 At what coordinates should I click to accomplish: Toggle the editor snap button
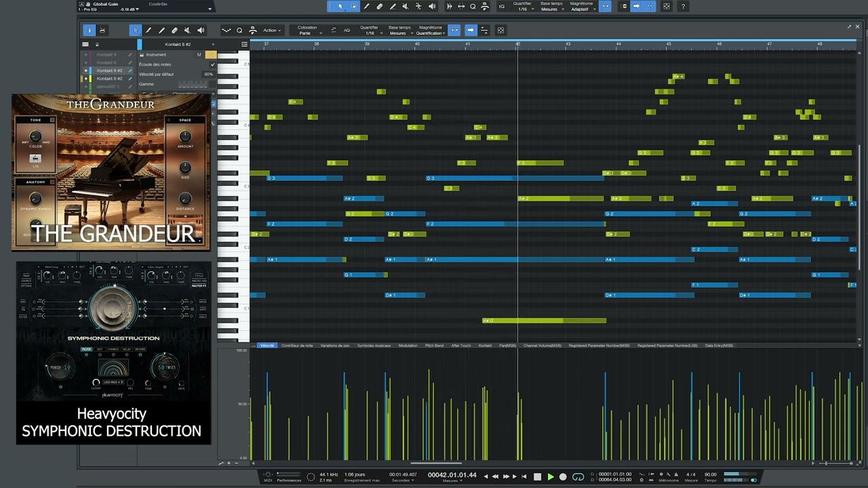(454, 30)
